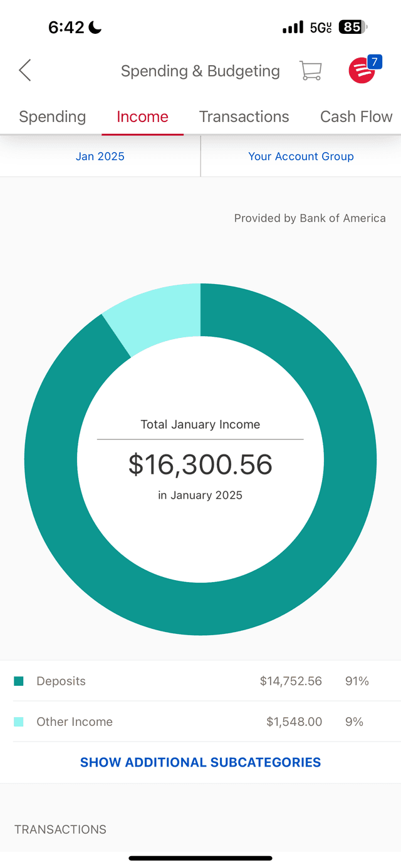View the Cash Flow tab

click(356, 117)
